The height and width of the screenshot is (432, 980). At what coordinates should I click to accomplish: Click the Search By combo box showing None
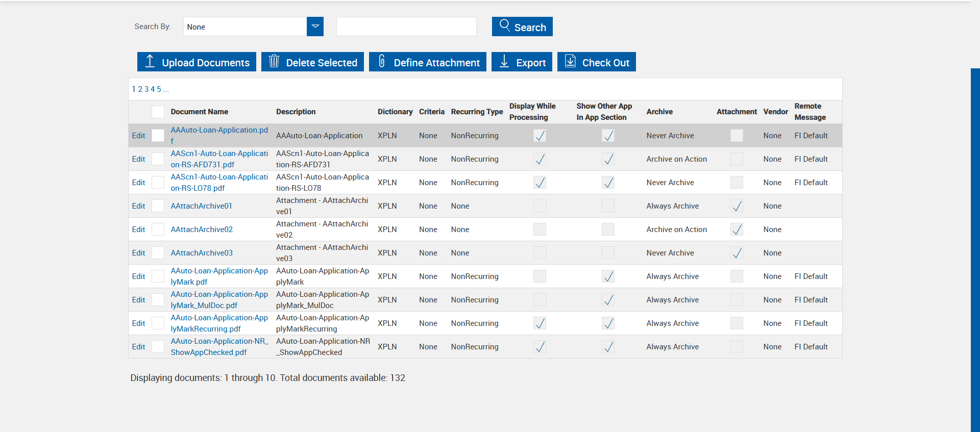click(x=245, y=27)
